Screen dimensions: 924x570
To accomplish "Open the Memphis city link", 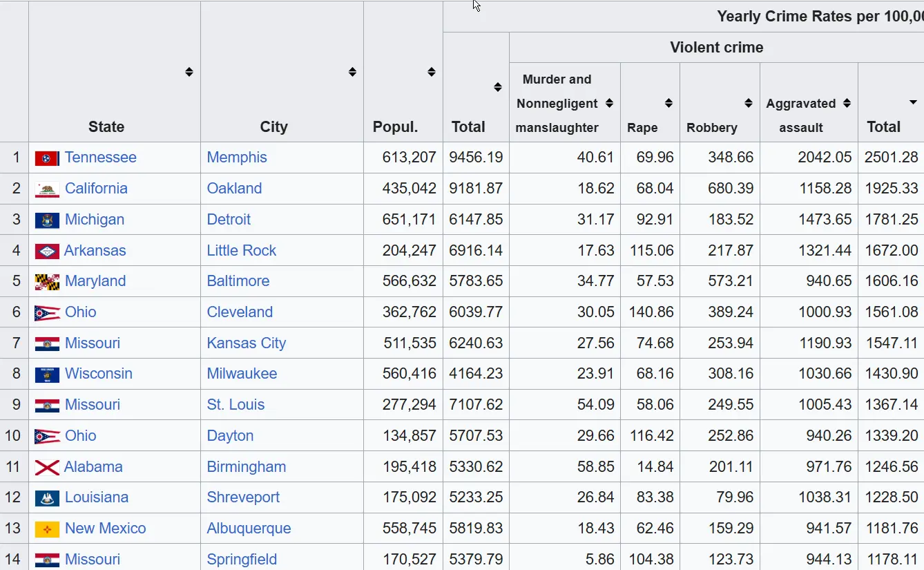I will 237,158.
